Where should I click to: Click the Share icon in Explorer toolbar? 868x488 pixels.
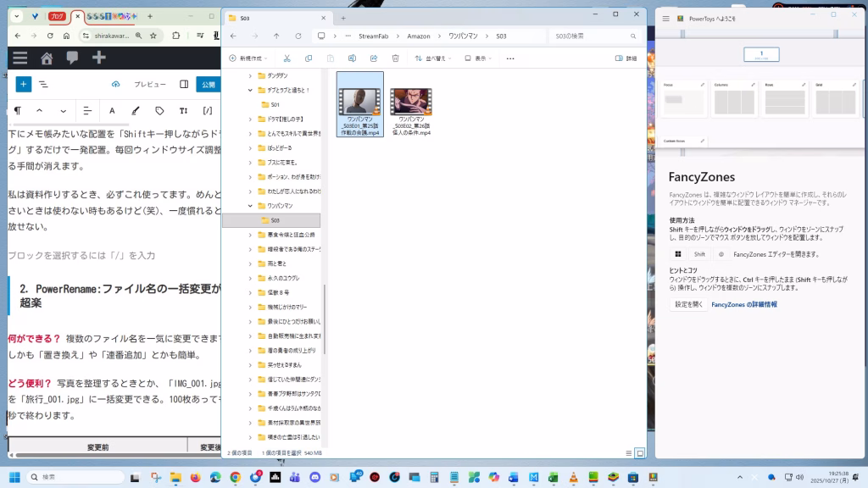click(374, 58)
